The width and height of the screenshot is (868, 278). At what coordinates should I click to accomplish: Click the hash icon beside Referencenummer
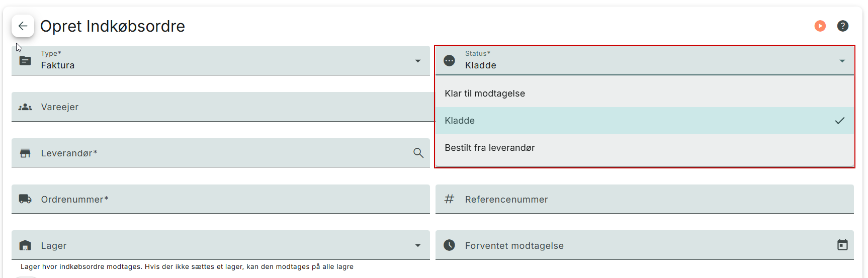point(449,199)
